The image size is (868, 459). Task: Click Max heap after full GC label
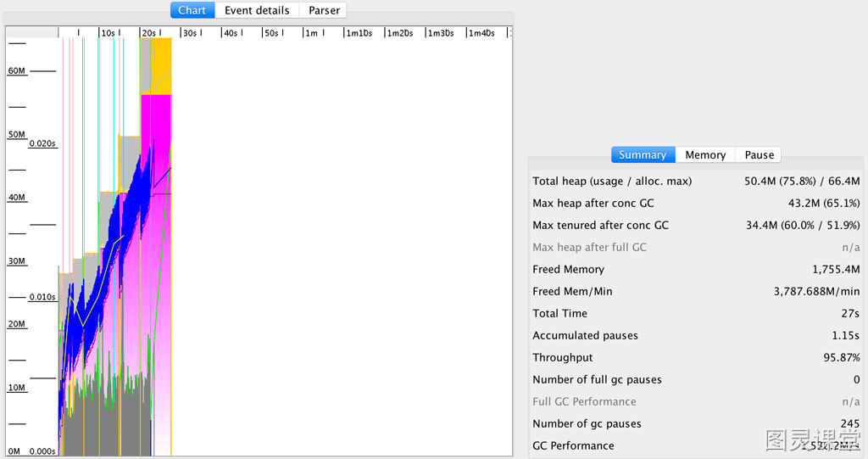[x=590, y=247]
